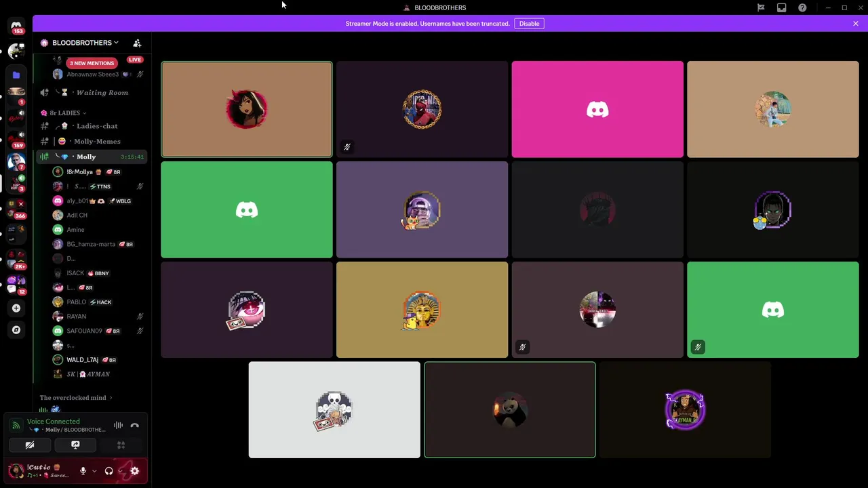Click the astronaut helmet avatar purple tile
This screenshot has width=868, height=488.
[422, 209]
